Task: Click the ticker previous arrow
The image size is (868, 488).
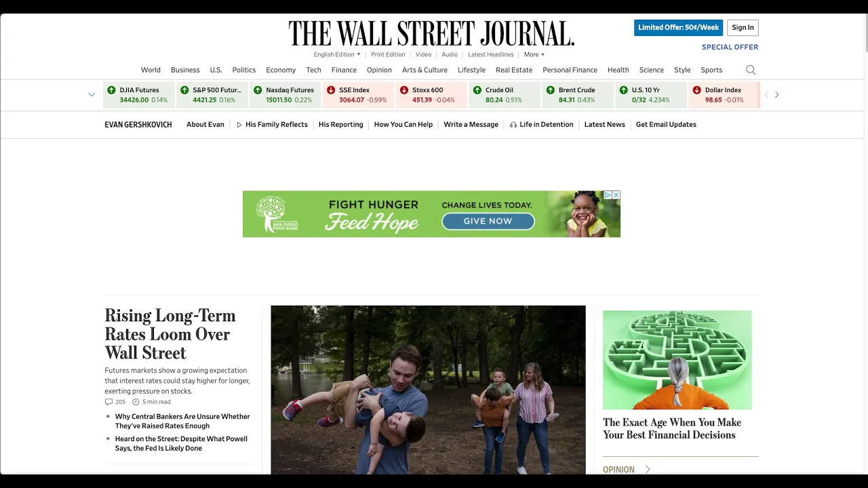Action: point(766,95)
